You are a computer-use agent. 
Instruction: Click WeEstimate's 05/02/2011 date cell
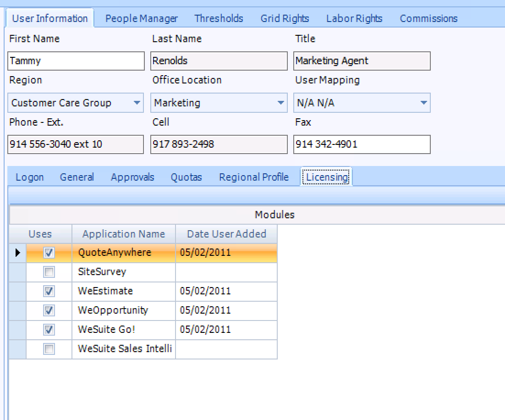pos(226,292)
